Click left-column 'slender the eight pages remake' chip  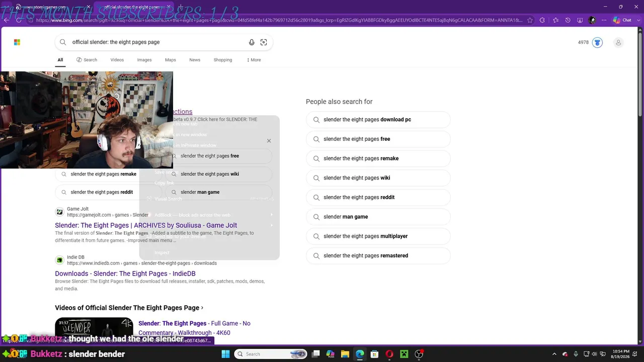click(108, 174)
